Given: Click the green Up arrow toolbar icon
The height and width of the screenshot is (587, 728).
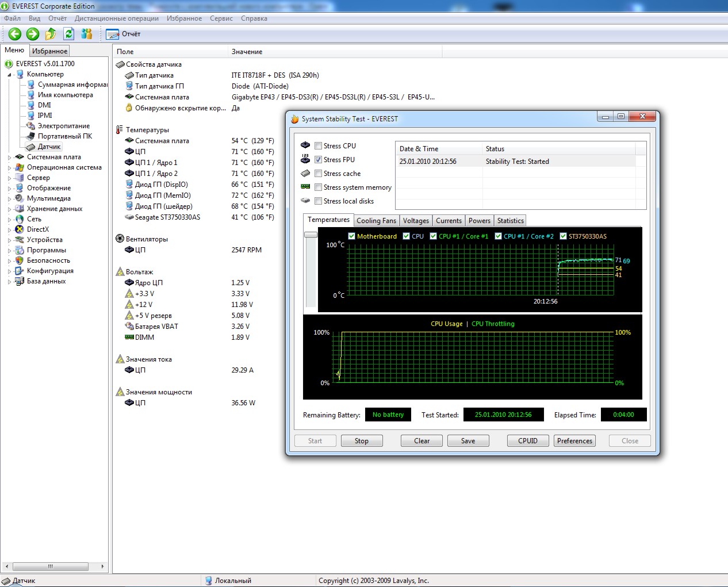Looking at the screenshot, I should 51,34.
